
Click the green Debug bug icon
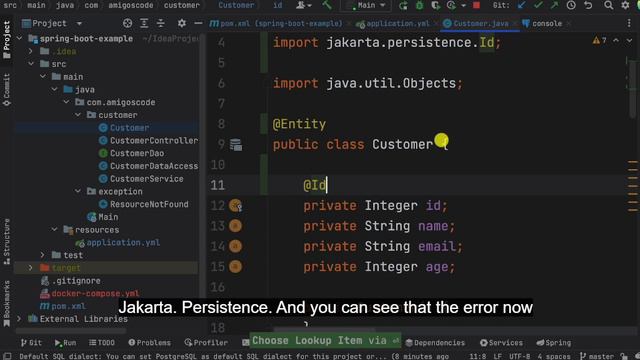(419, 5)
